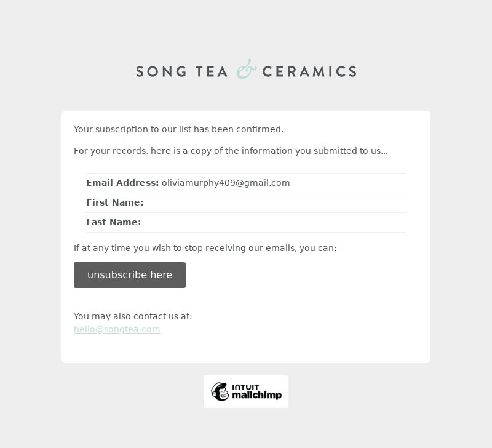
Task: Click the Intuit Mailchimp badge
Action: 247,391
